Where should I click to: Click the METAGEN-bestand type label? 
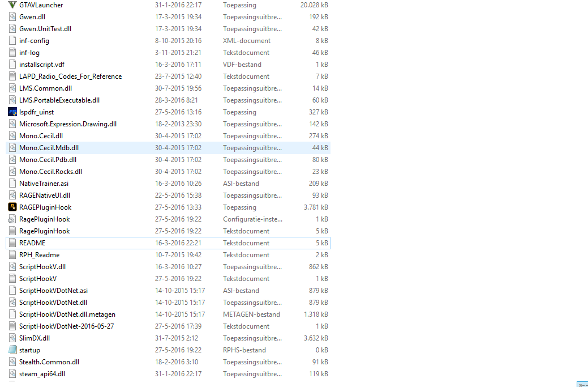[x=252, y=314]
